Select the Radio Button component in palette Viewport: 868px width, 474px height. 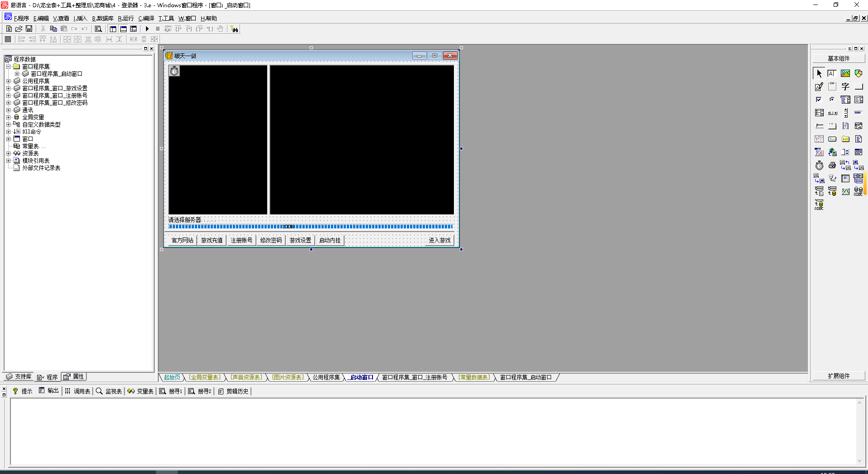click(x=832, y=100)
